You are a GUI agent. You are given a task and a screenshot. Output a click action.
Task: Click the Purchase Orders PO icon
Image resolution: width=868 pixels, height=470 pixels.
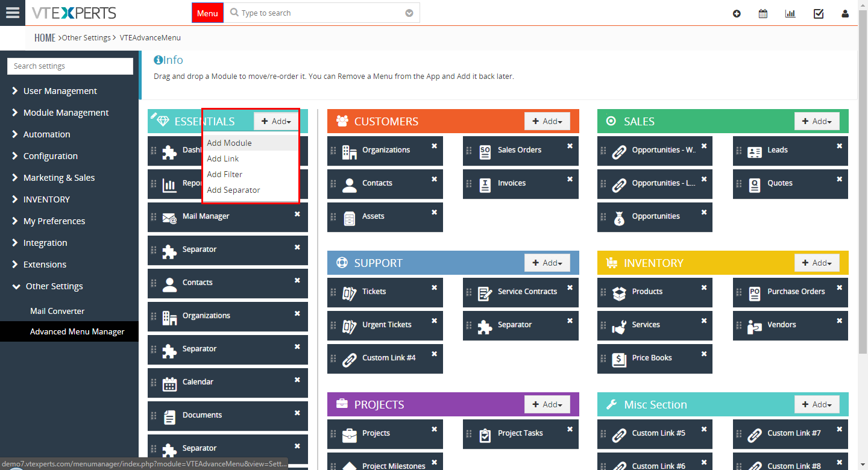[x=754, y=294]
